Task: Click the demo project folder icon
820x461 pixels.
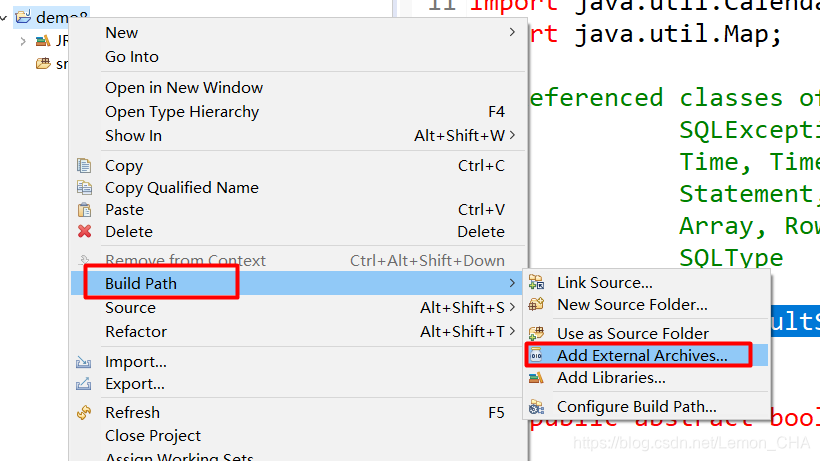Action: (x=23, y=17)
